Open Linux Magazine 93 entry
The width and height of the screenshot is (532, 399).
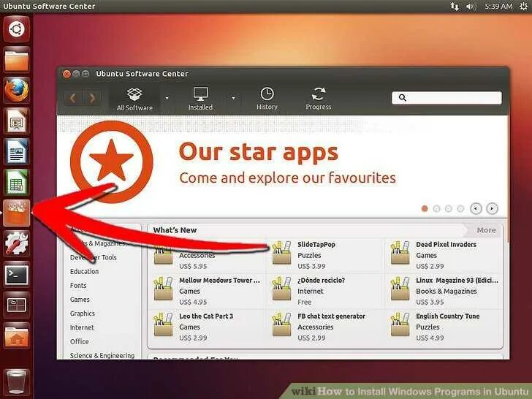[x=444, y=291]
